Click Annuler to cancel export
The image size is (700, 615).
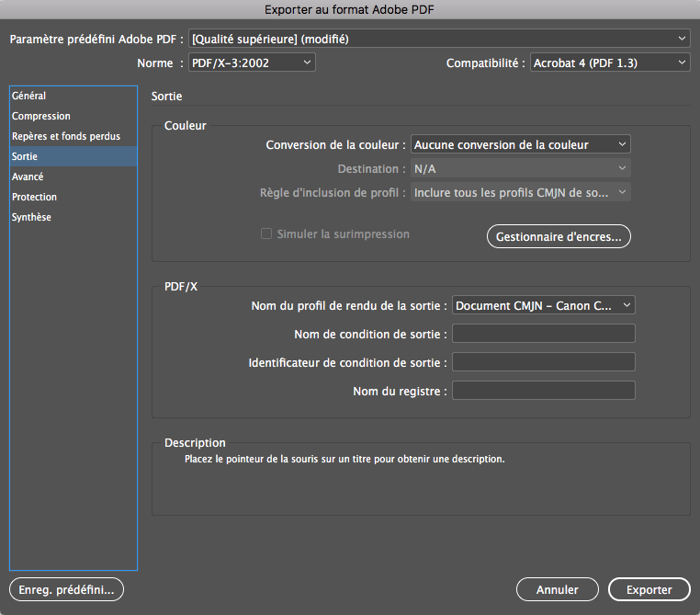click(557, 589)
